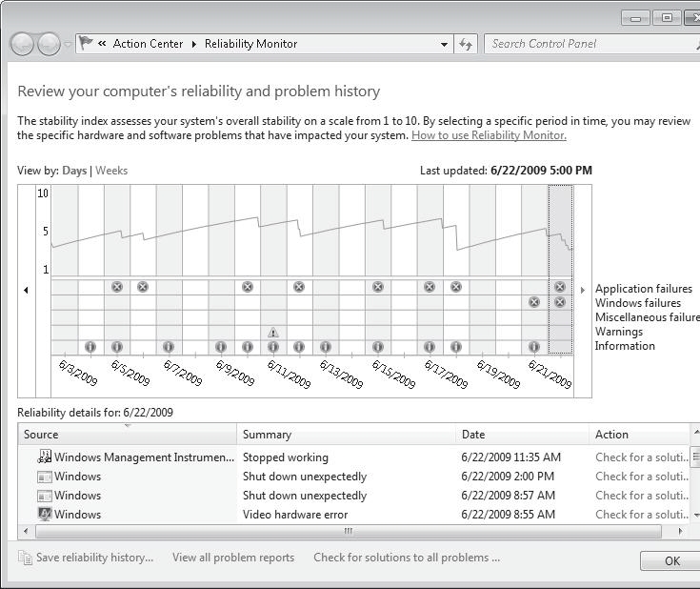Click the application failure icon for 6/5/2009
This screenshot has height=589, width=700.
[117, 287]
